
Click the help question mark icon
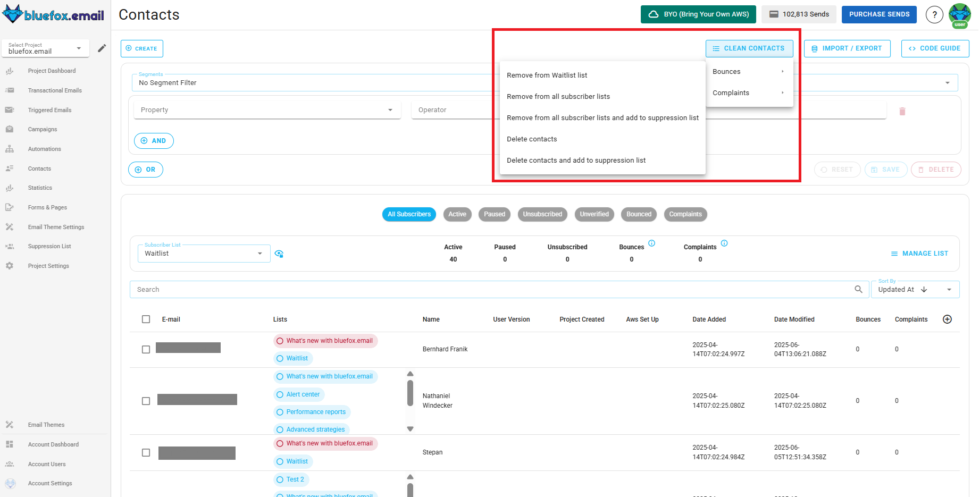pyautogui.click(x=934, y=14)
